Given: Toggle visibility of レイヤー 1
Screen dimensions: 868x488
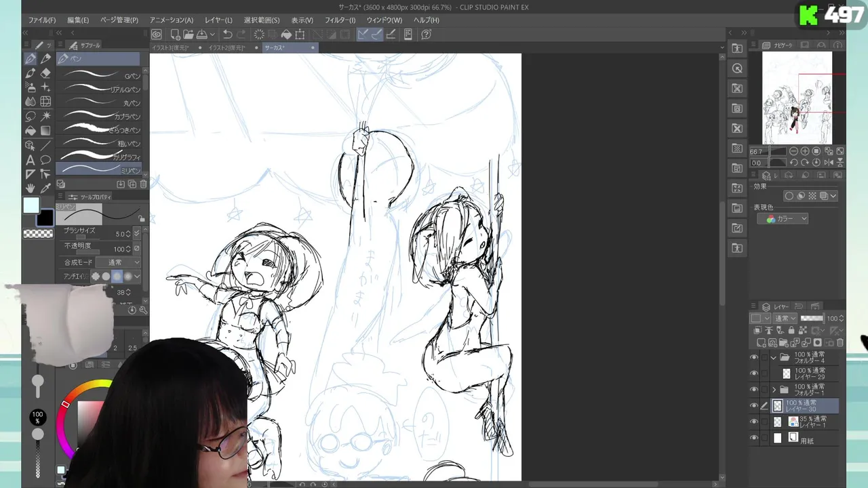Looking at the screenshot, I should (x=754, y=422).
